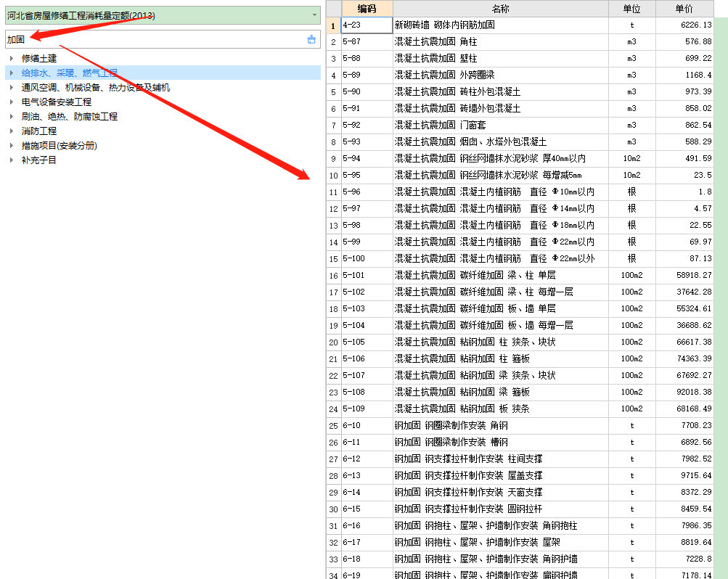728x579 pixels.
Task: Open the 河北省房屋修缮工程消耗量定额 dropdown
Action: pyautogui.click(x=314, y=15)
